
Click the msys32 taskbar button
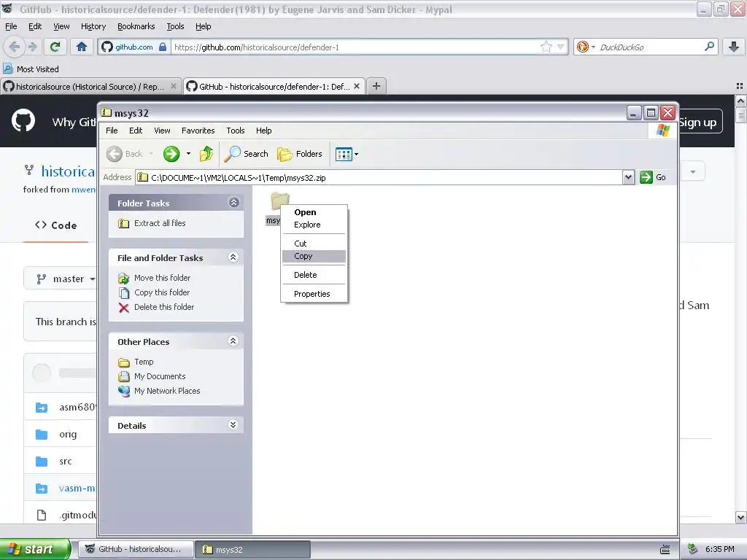pos(253,549)
